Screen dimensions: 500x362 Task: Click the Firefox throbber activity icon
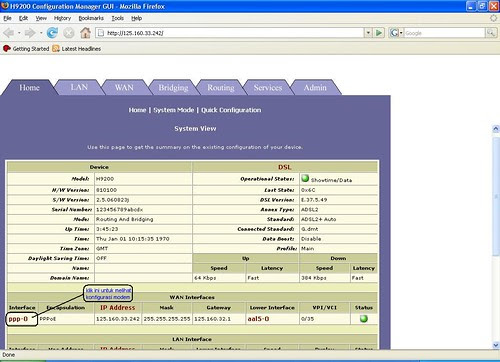coord(493,18)
